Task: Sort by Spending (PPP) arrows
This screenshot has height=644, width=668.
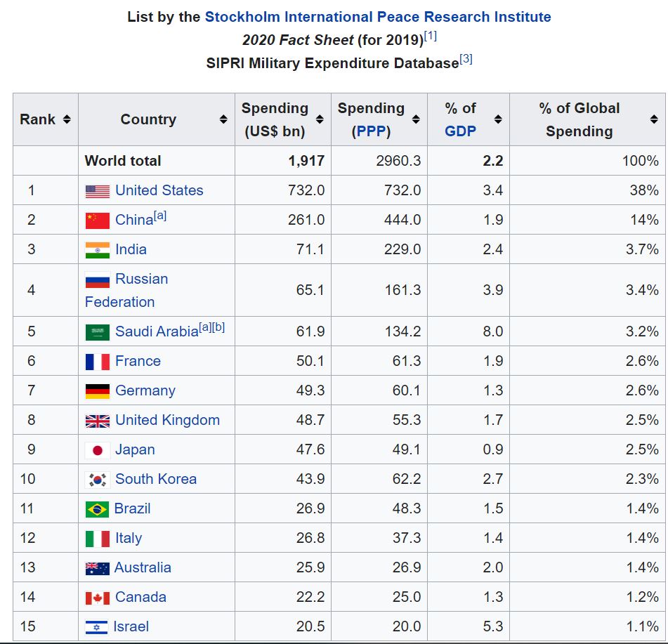Action: (416, 119)
